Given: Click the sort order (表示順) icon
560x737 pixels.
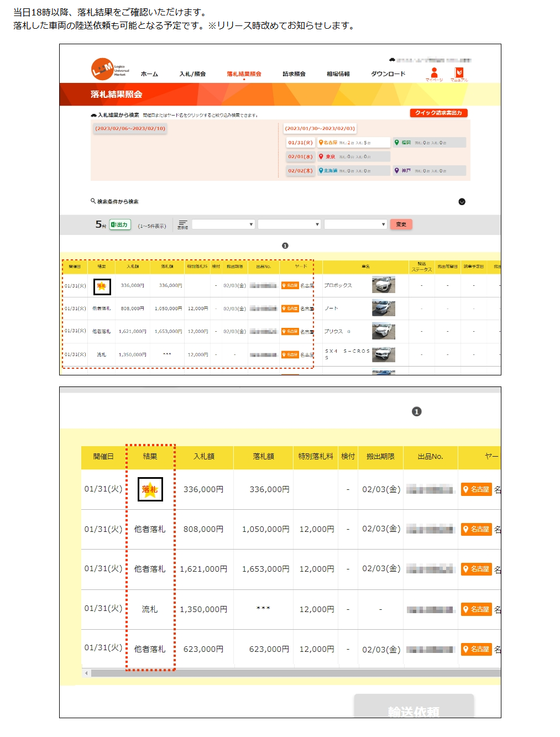Looking at the screenshot, I should click(x=182, y=224).
